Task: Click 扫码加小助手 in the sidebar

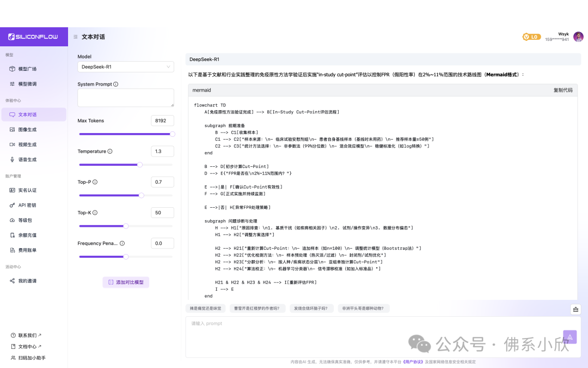Action: click(x=28, y=358)
